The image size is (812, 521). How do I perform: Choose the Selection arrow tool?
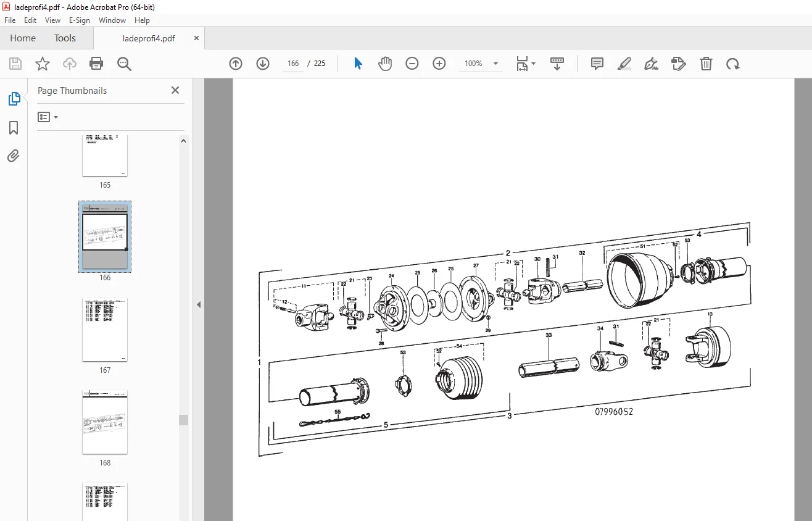coord(358,64)
